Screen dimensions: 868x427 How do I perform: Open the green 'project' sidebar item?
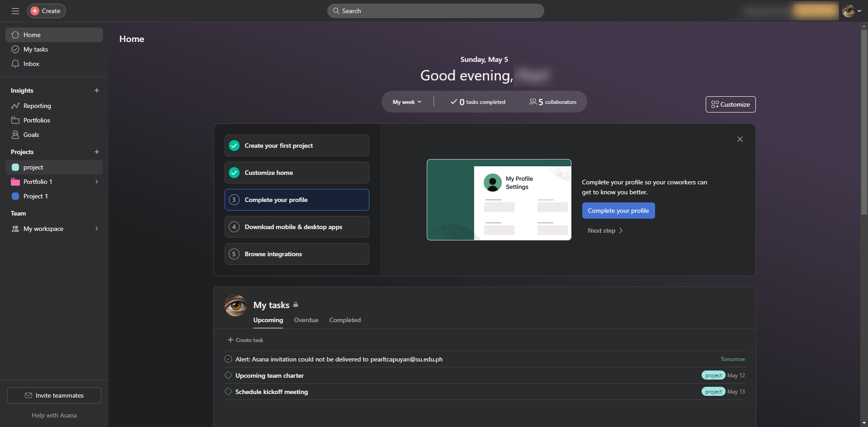(x=54, y=167)
